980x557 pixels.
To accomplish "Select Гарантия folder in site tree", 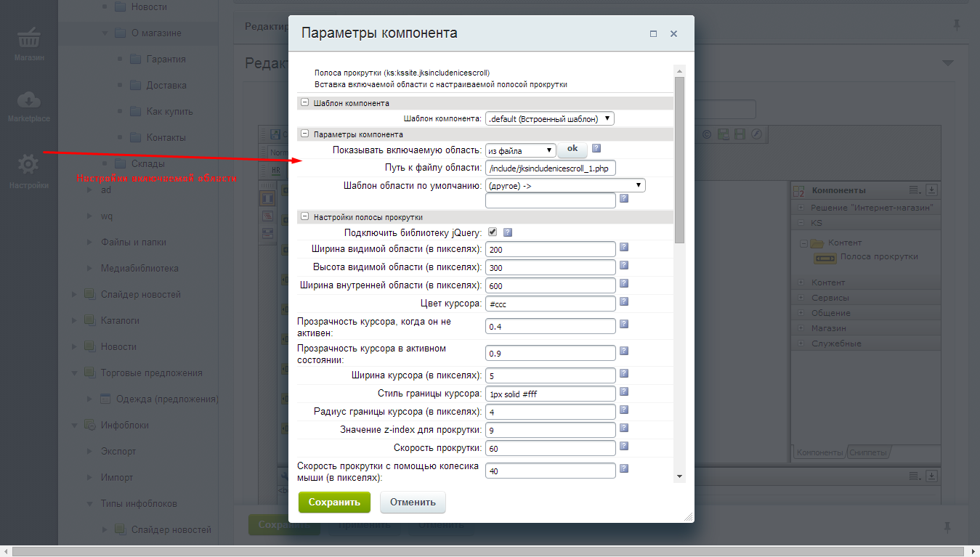I will (x=166, y=60).
